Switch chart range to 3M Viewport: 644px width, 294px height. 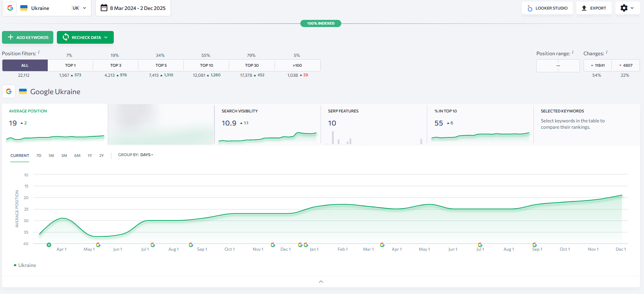pos(64,156)
